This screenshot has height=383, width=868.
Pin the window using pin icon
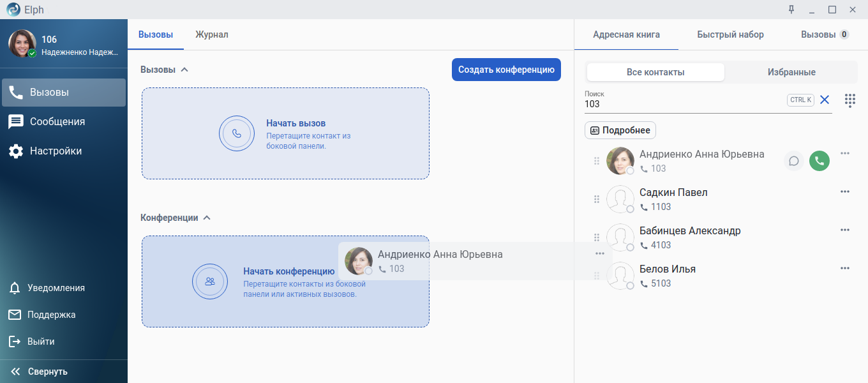791,10
